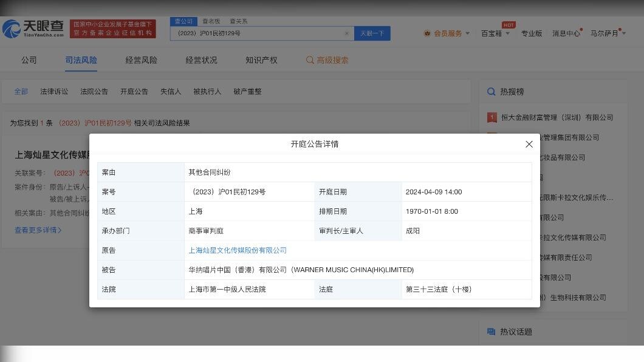Select the 知识产权 tab
The image size is (644, 362).
(261, 60)
